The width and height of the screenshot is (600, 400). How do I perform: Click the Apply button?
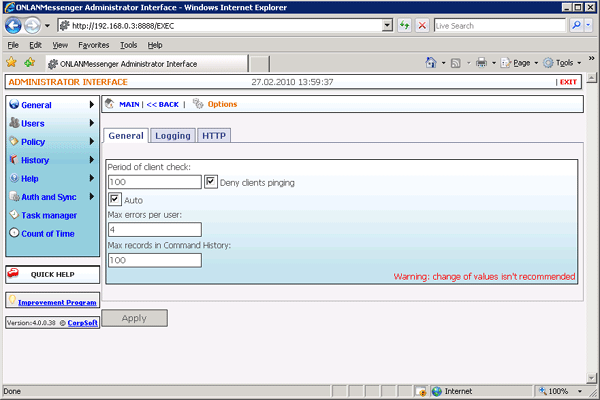click(x=134, y=318)
